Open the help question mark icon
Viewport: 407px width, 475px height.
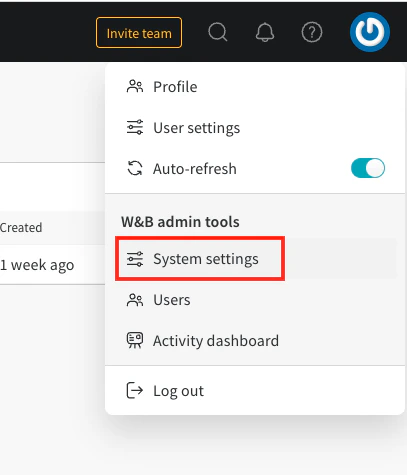point(312,32)
